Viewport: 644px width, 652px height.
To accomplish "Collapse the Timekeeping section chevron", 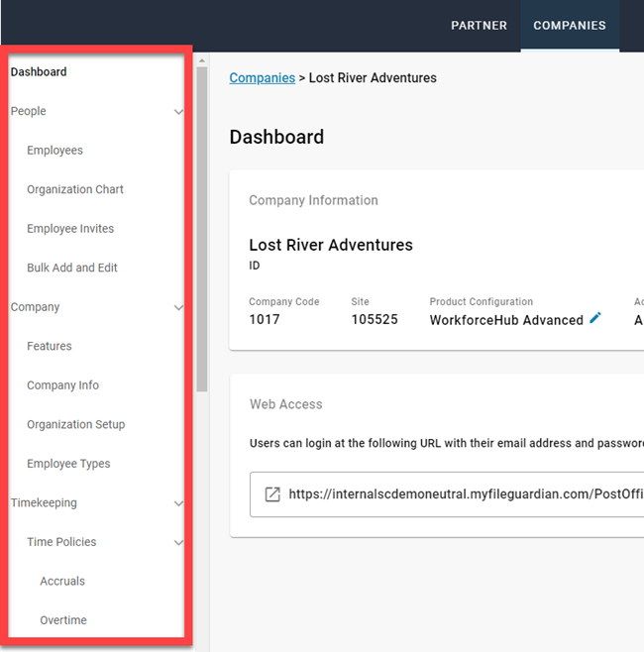I will pos(178,503).
